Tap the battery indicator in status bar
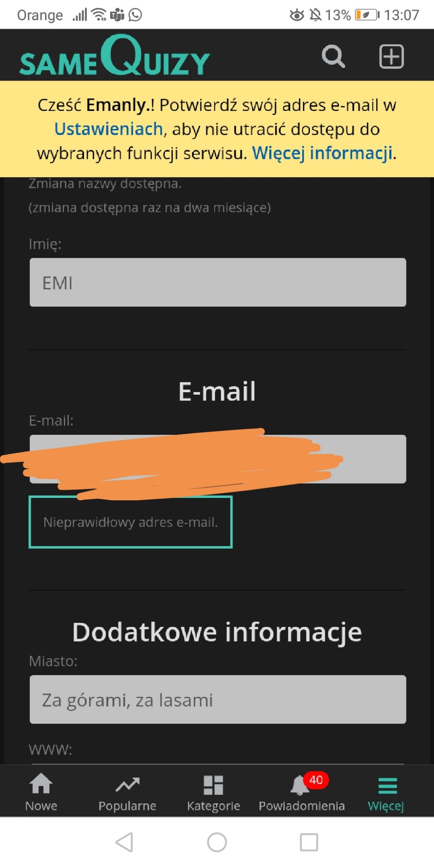The height and width of the screenshot is (868, 434). point(367,15)
